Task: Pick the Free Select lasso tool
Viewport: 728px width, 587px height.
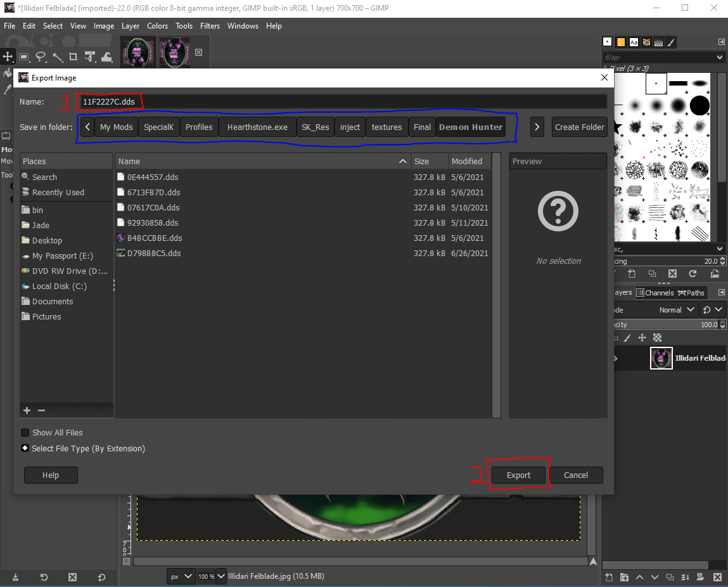Action: coord(41,56)
